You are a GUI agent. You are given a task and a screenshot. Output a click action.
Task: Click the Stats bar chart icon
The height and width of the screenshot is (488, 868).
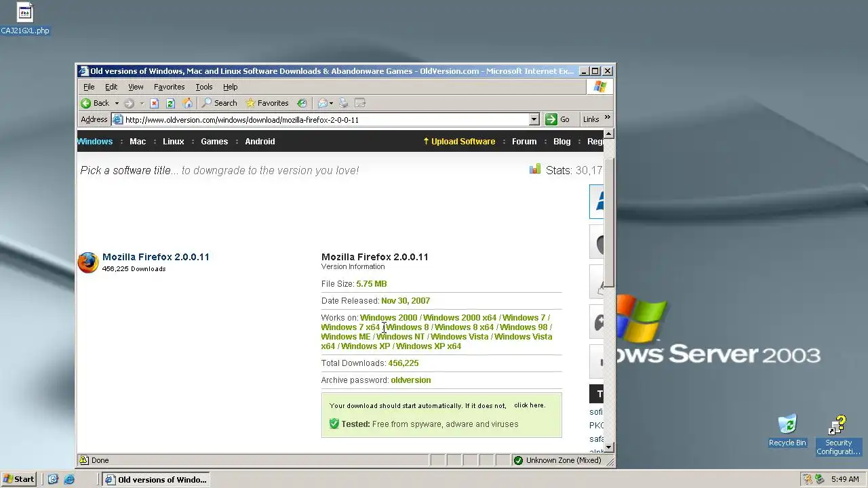(x=535, y=169)
